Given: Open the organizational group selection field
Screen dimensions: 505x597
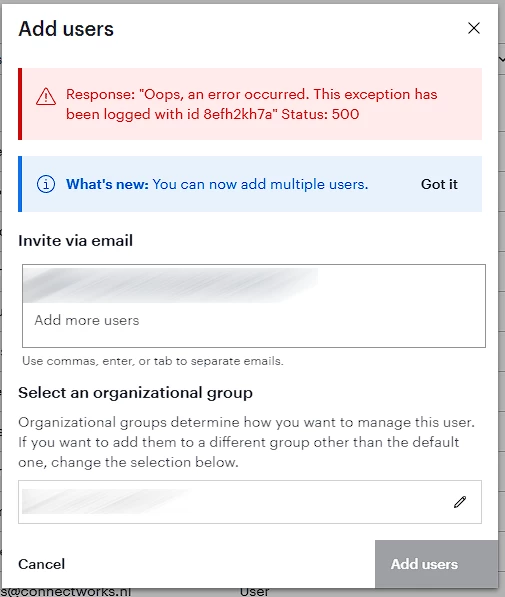Looking at the screenshot, I should [250, 502].
